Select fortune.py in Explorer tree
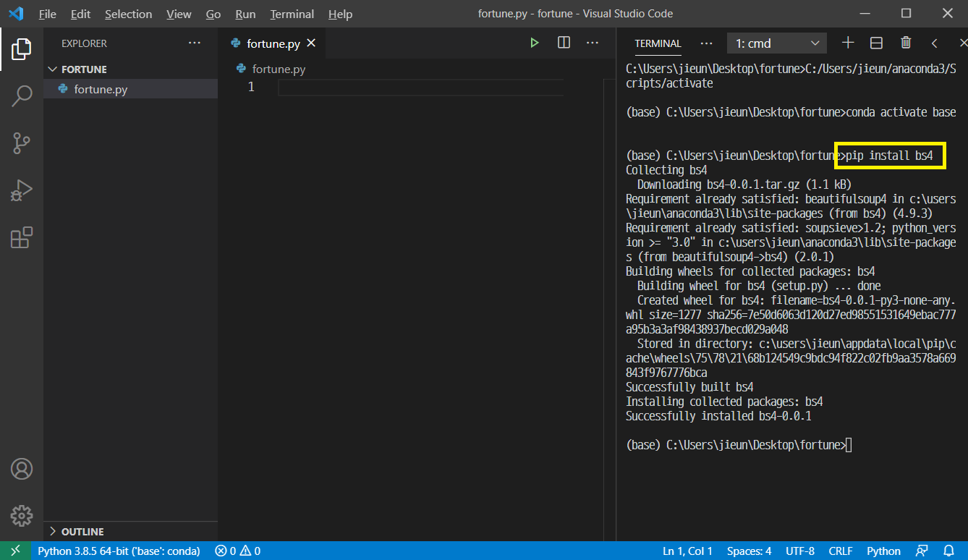The height and width of the screenshot is (560, 968). (x=130, y=89)
